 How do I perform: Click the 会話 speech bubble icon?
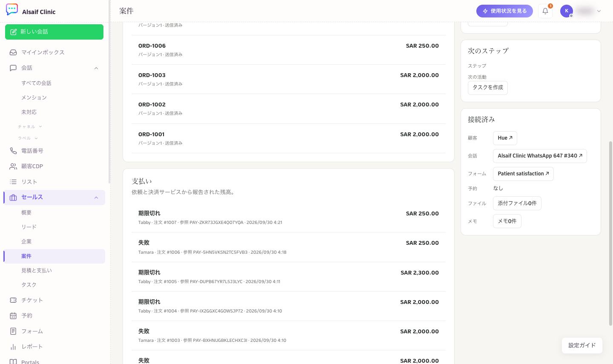tap(13, 68)
